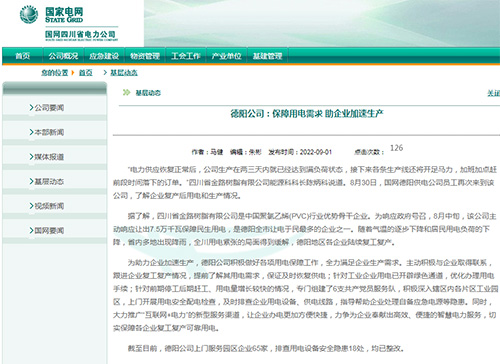The width and height of the screenshot is (500, 364).
Task: Select 本部新闻 in the sidebar
Action: [49, 132]
